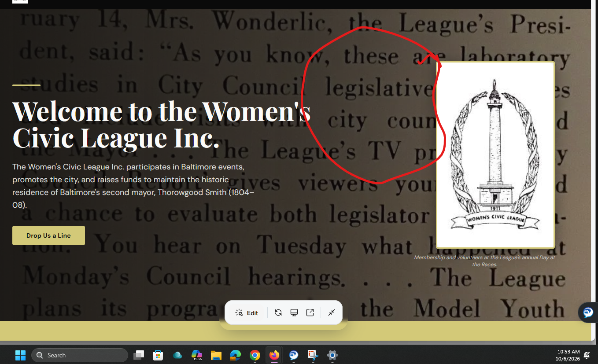Click the Welcome to the Women's Civic League heading

click(x=161, y=124)
